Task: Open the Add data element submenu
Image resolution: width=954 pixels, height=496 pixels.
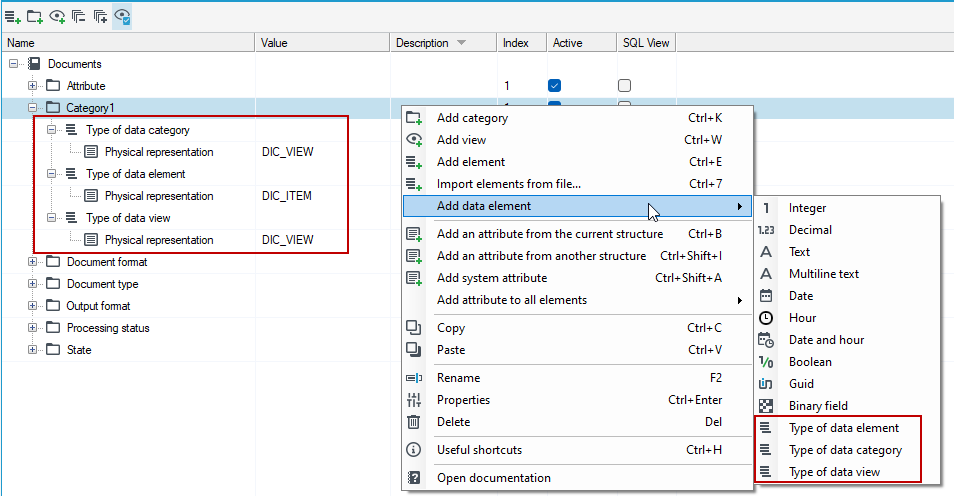Action: 577,206
